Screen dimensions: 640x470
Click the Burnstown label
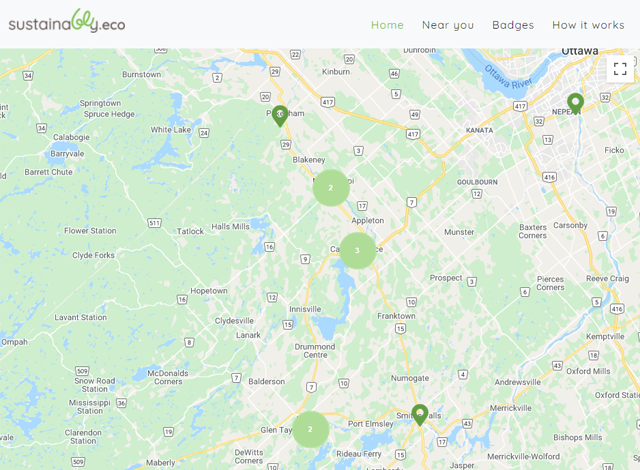click(x=142, y=75)
